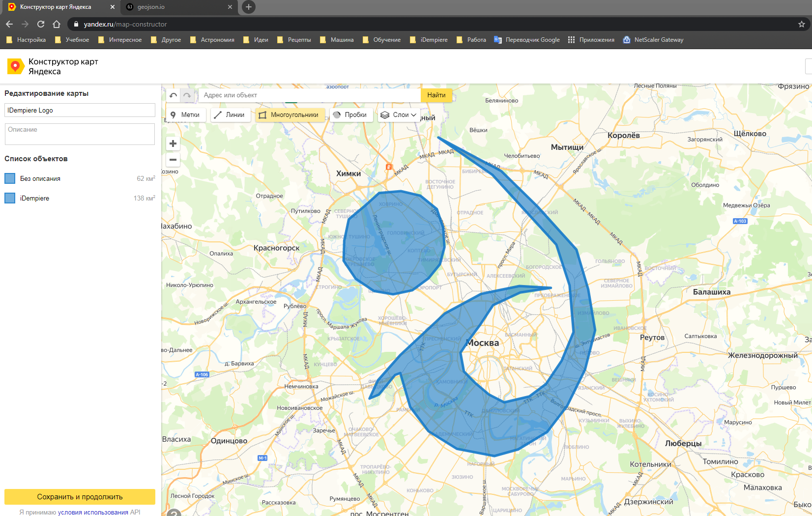
Task: Click the Yandex map constructor logo
Action: (x=16, y=66)
